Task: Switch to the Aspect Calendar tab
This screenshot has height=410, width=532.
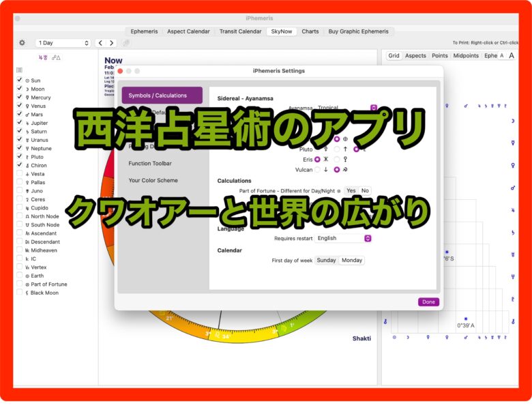Action: [x=188, y=31]
